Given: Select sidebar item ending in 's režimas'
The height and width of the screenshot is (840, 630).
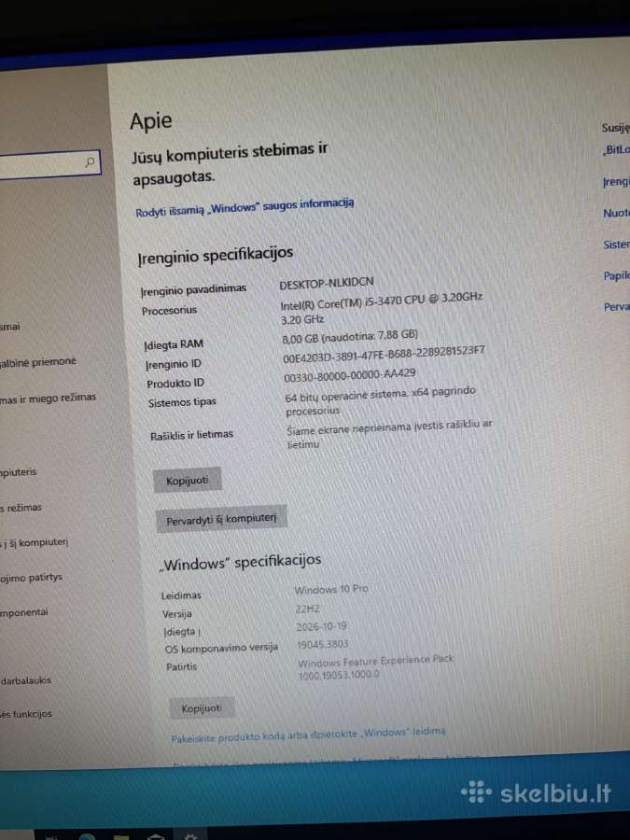Looking at the screenshot, I should point(21,508).
